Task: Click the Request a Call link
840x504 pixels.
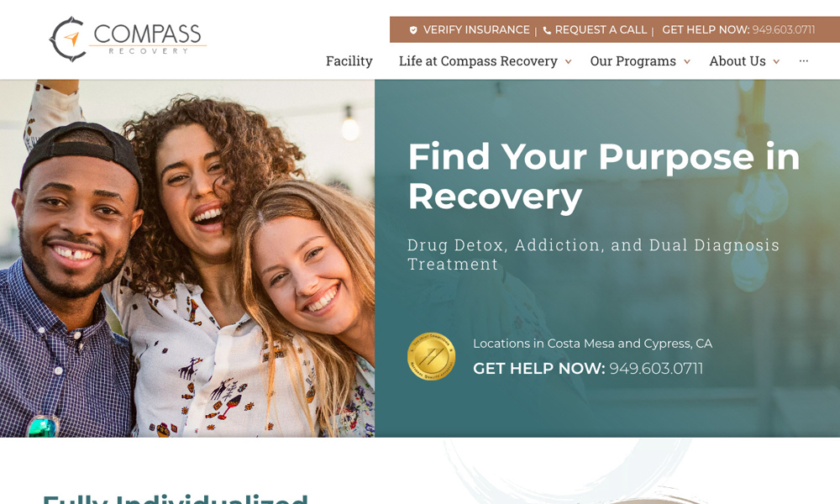Action: coord(601,30)
